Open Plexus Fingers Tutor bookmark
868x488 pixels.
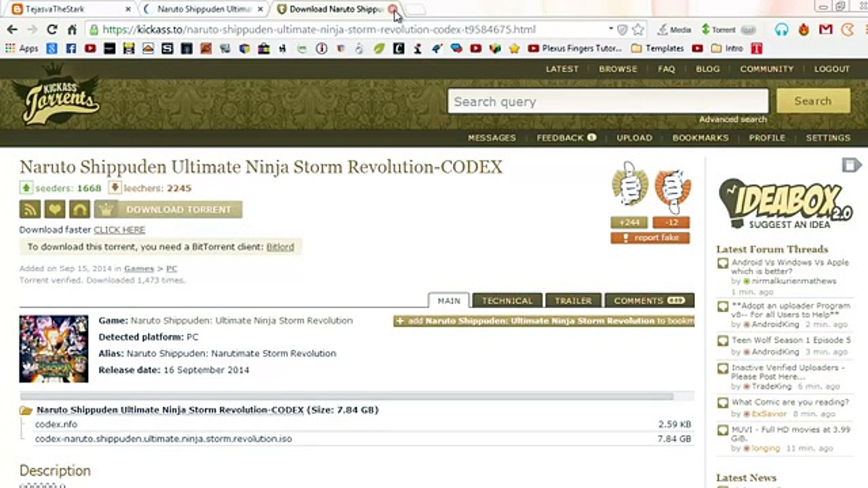(x=575, y=48)
